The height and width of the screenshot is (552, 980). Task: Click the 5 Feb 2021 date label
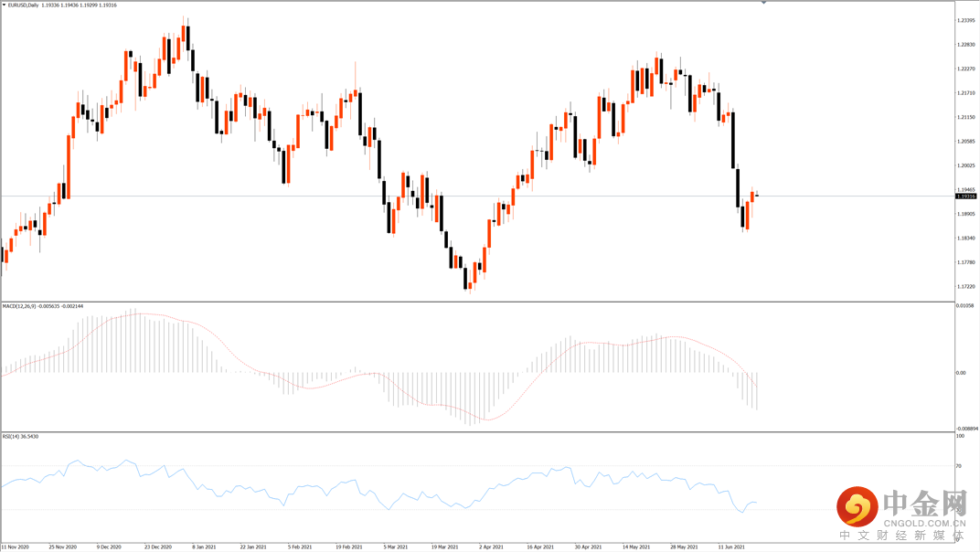click(300, 547)
